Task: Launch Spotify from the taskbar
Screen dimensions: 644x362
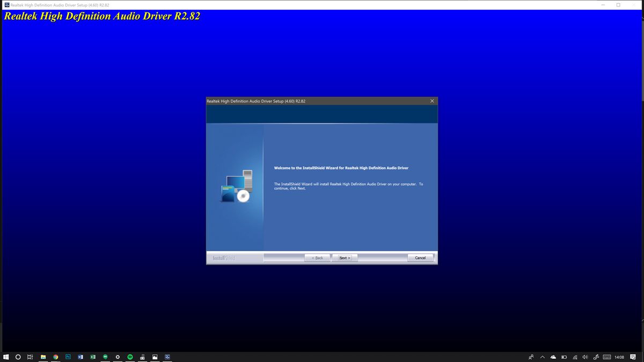Action: pyautogui.click(x=129, y=357)
